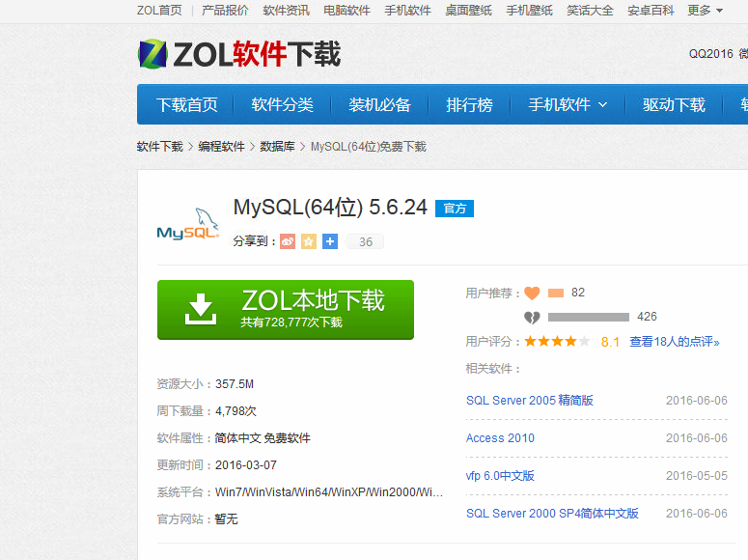Image resolution: width=748 pixels, height=560 pixels.
Task: Open the 驱动下载 tab
Action: (674, 104)
